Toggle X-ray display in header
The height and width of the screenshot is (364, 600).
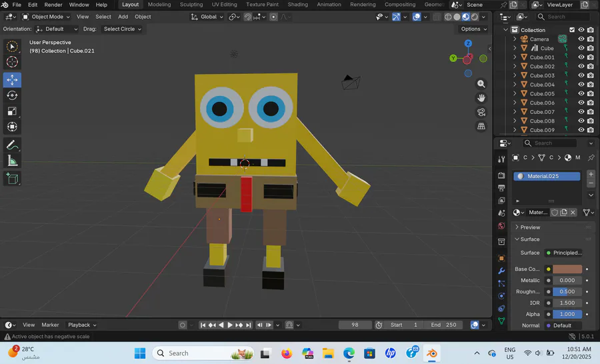(x=437, y=17)
